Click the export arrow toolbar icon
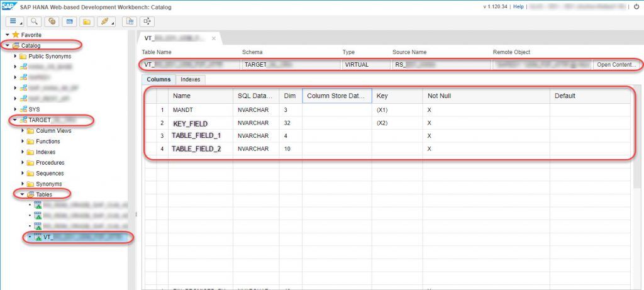This screenshot has height=290, width=644. (147, 21)
